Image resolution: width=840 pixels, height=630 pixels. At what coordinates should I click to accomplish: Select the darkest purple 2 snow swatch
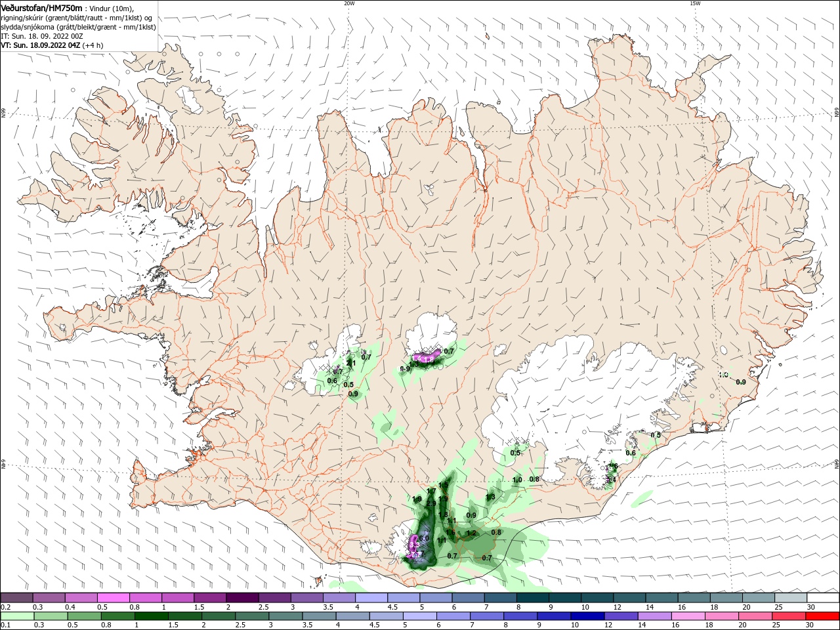pyautogui.click(x=242, y=598)
